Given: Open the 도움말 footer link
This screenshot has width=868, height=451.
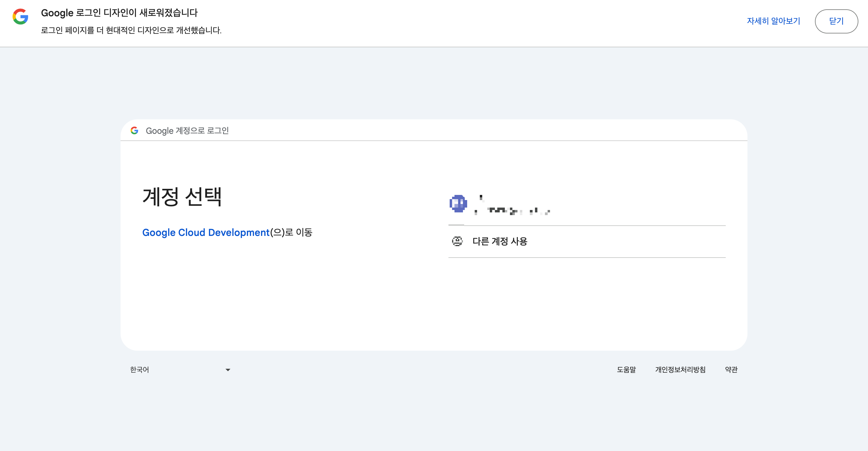Looking at the screenshot, I should point(626,369).
